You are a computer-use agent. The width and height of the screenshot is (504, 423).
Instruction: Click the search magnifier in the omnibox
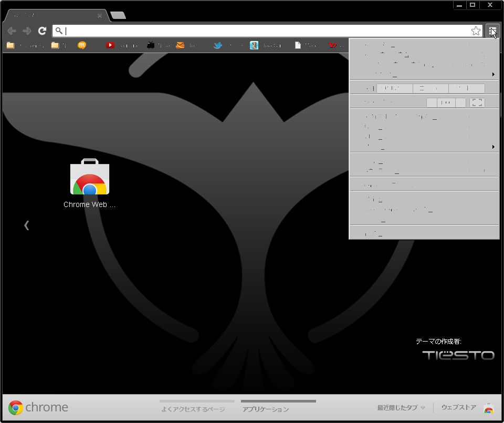tap(59, 30)
